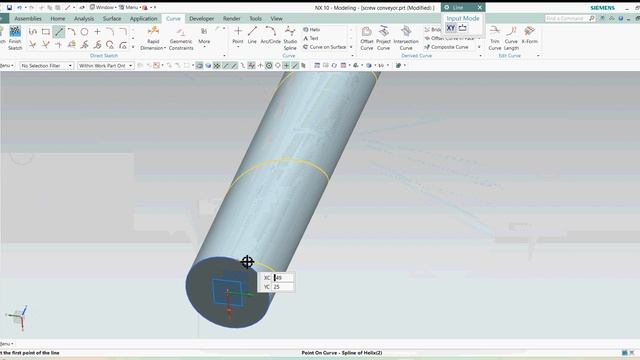
Task: Switch to the Tools ribbon tab
Action: (x=256, y=18)
